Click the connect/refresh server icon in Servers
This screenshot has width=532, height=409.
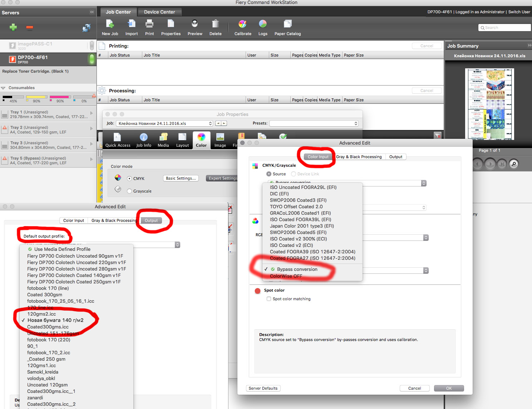pos(87,28)
